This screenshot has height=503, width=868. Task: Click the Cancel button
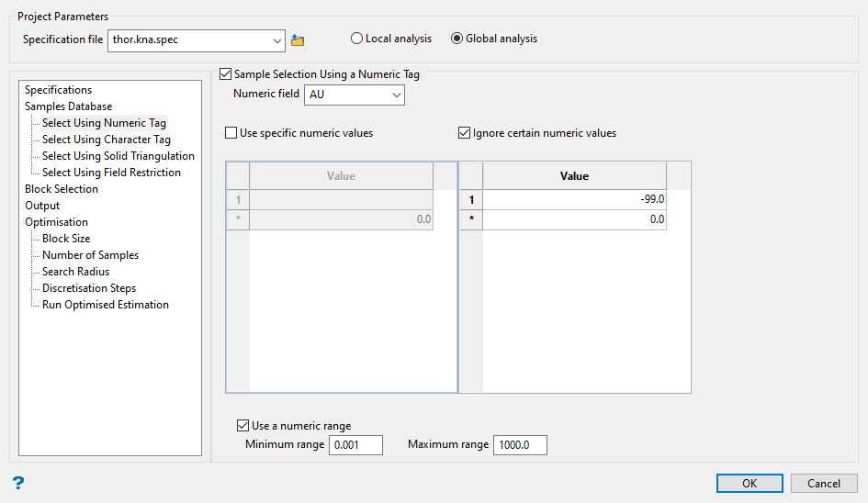(823, 484)
